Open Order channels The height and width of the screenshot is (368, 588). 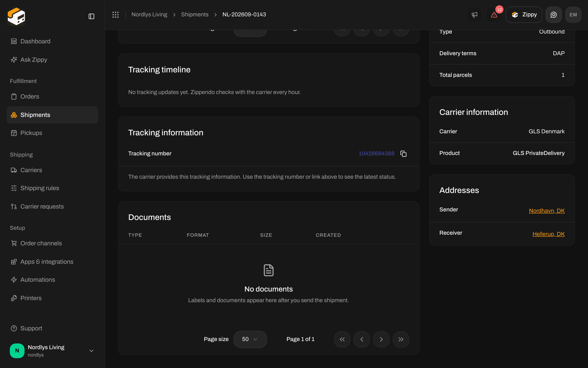tap(52, 243)
